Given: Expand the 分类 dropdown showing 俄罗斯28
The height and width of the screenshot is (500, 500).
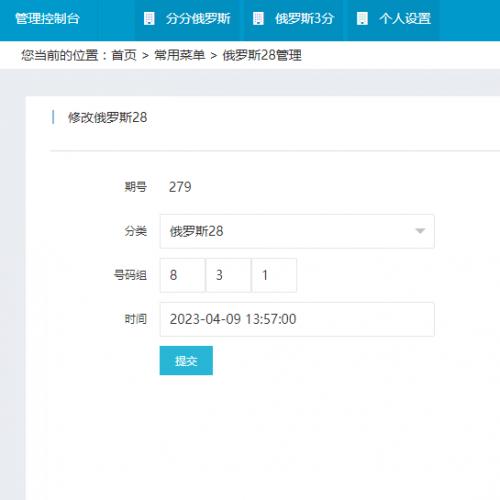Looking at the screenshot, I should pos(297,231).
